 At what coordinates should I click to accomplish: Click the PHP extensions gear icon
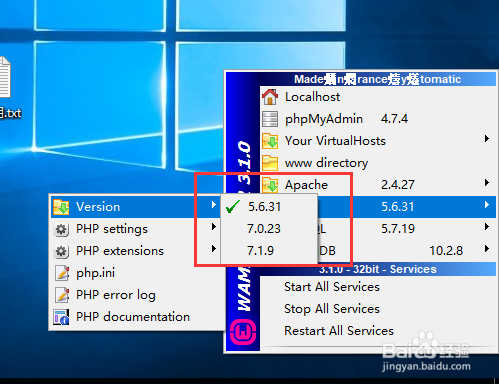coord(61,251)
